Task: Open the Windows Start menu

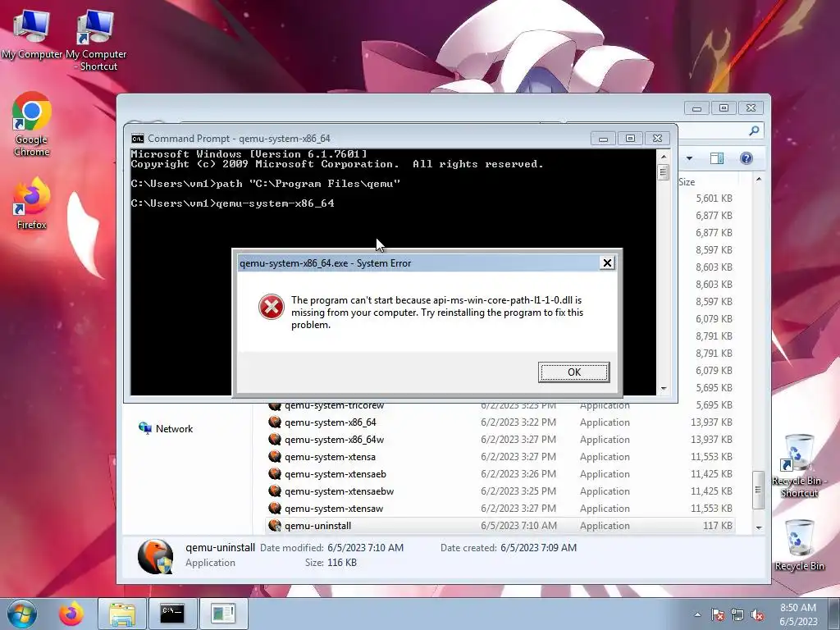Action: [x=22, y=614]
